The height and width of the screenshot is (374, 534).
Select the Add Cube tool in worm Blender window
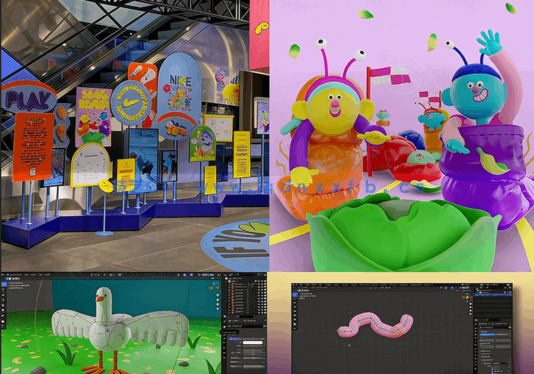[295, 328]
